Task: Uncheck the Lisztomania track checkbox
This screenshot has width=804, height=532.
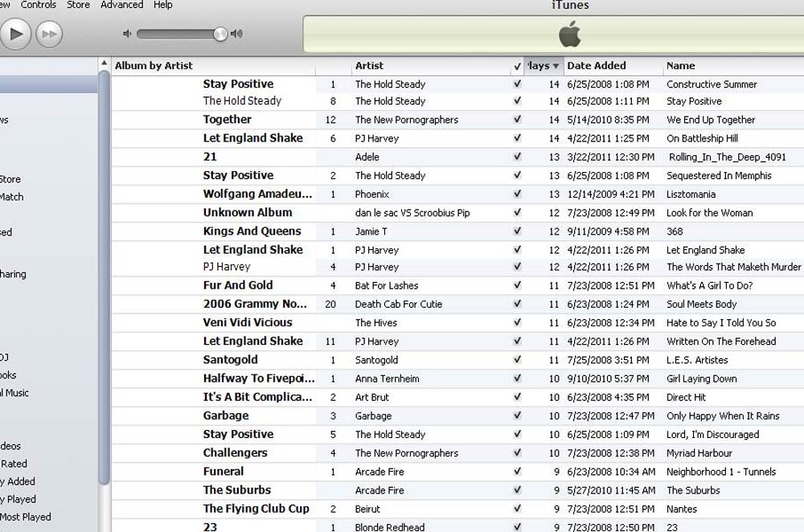Action: (517, 194)
